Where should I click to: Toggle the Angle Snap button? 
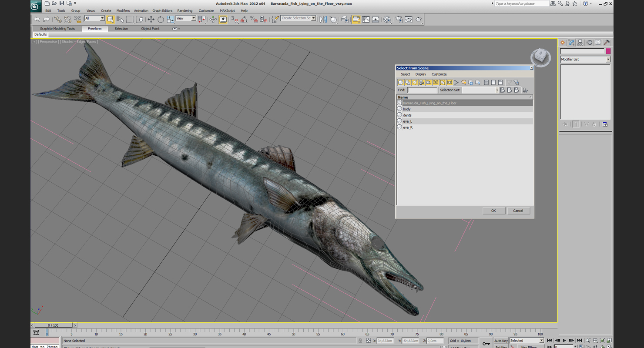tap(245, 20)
